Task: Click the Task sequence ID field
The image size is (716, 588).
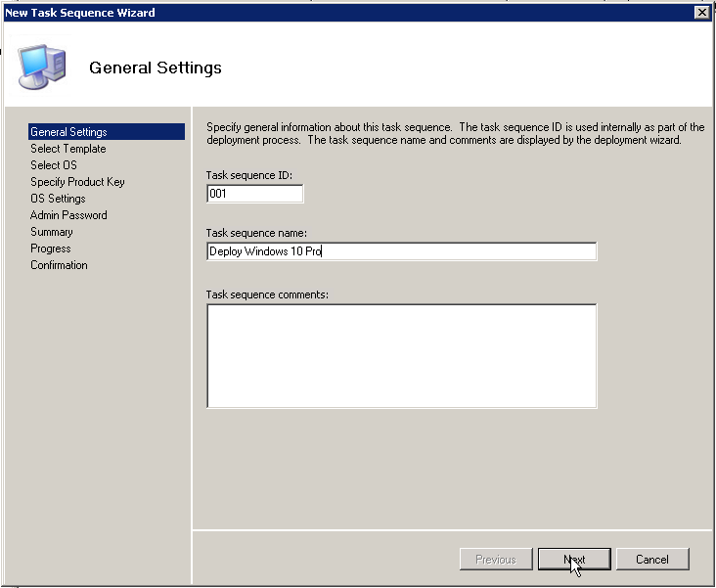Action: (x=254, y=194)
